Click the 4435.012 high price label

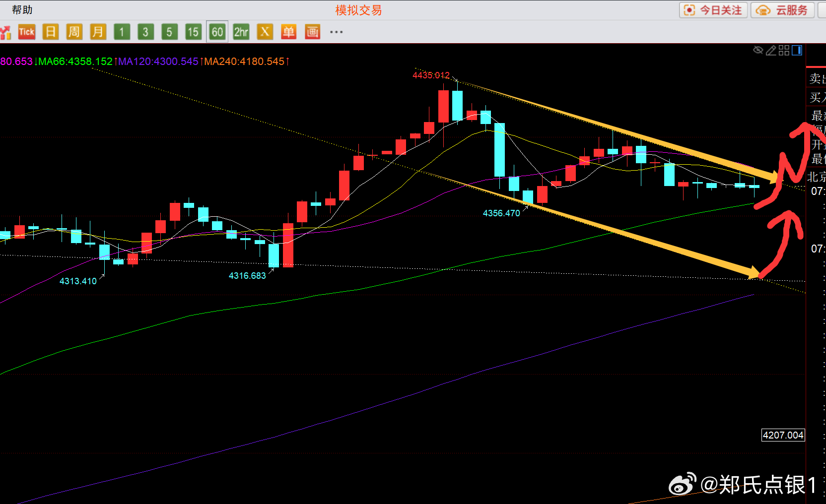tap(431, 75)
